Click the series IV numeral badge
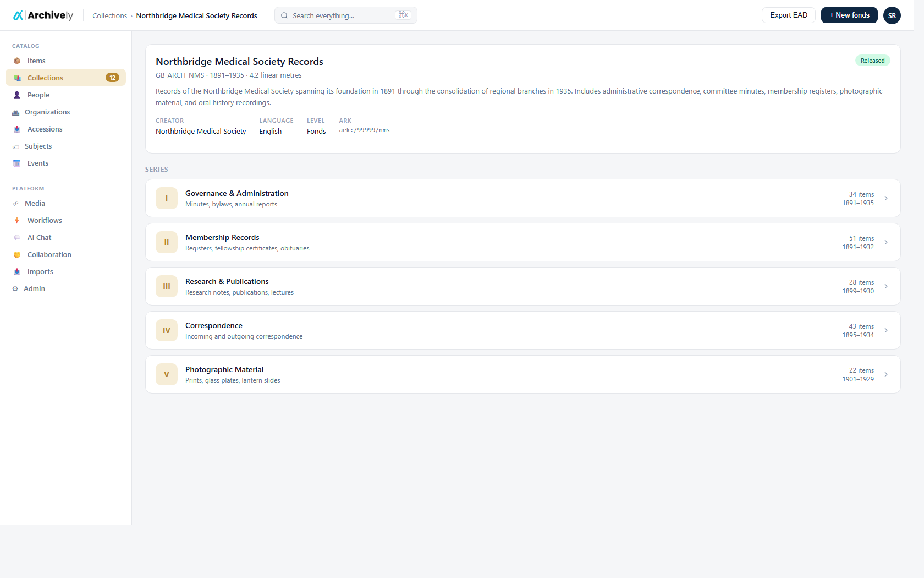Image resolution: width=924 pixels, height=578 pixels. 167,330
